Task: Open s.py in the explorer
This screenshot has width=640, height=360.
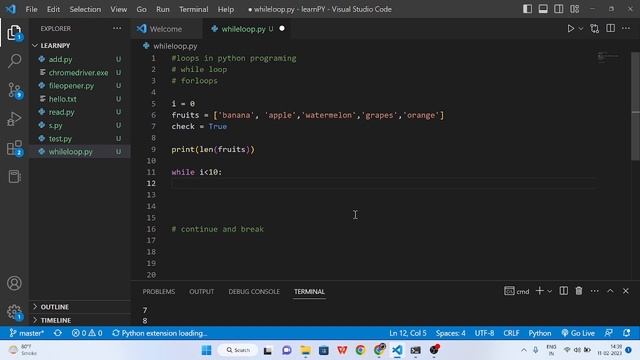Action: 56,125
